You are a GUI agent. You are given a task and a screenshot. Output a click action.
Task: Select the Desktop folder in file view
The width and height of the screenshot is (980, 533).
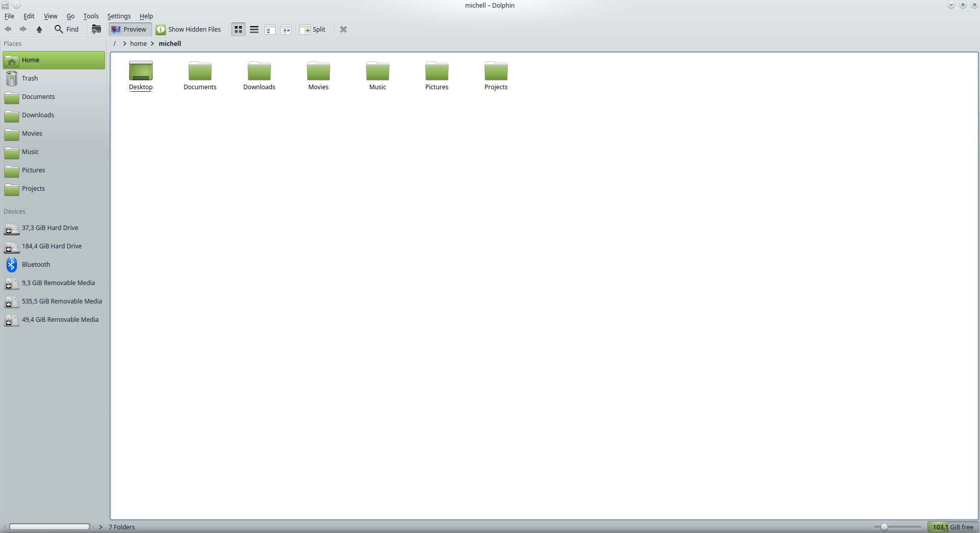(x=141, y=75)
